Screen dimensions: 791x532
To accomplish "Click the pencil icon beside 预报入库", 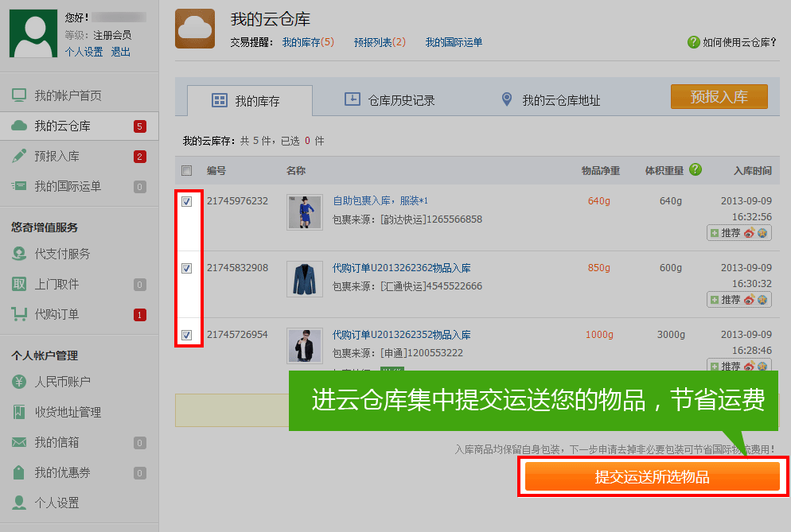I will 19,156.
